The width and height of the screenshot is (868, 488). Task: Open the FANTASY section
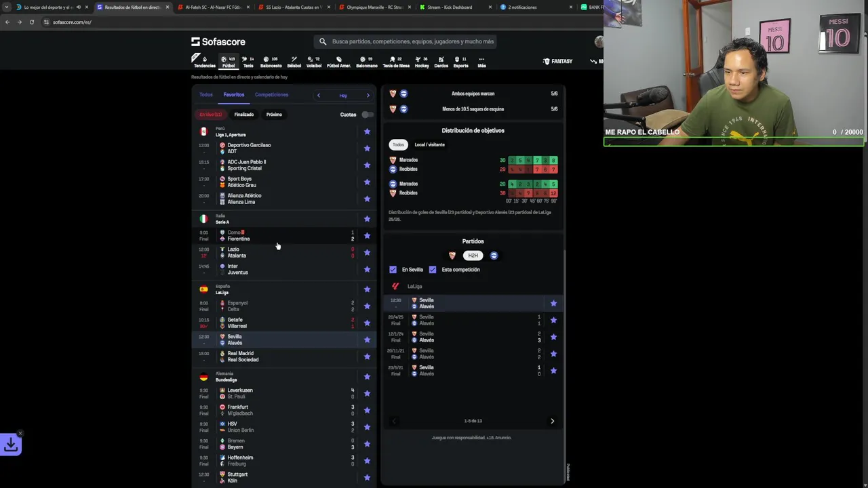557,61
